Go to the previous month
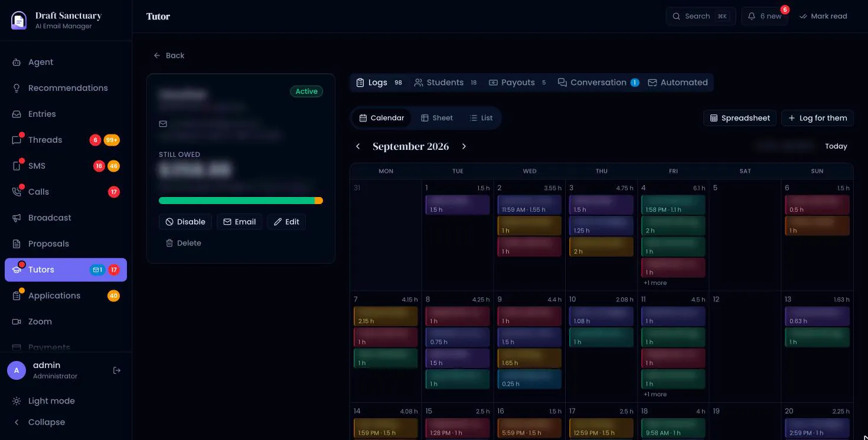868x440 pixels. (x=358, y=146)
